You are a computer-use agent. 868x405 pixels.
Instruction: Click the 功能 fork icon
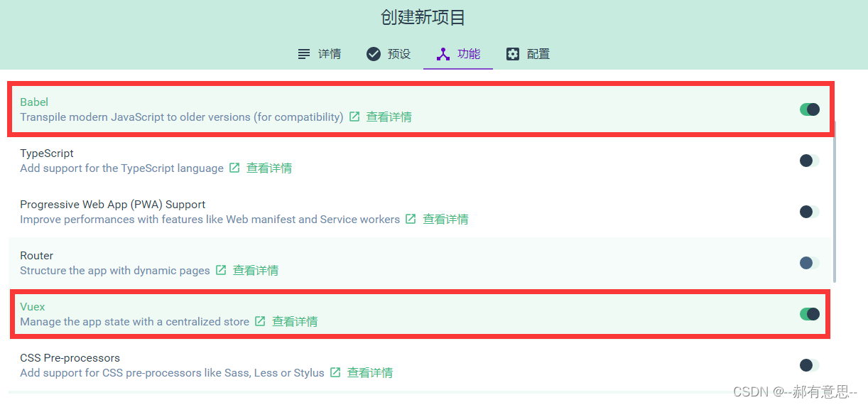tap(443, 54)
